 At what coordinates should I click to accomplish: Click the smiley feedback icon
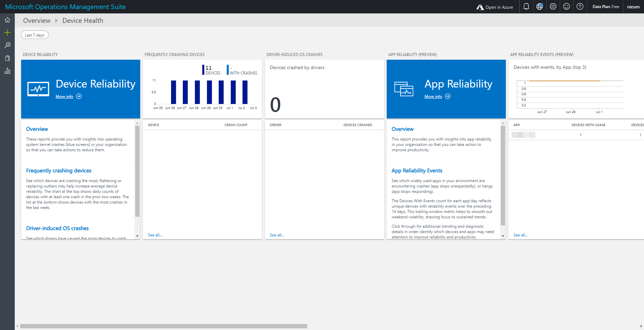567,7
